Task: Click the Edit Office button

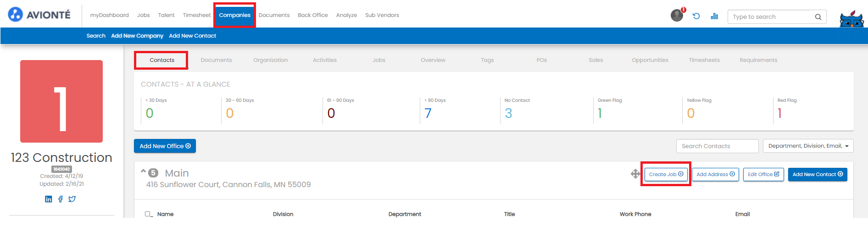Action: point(763,174)
